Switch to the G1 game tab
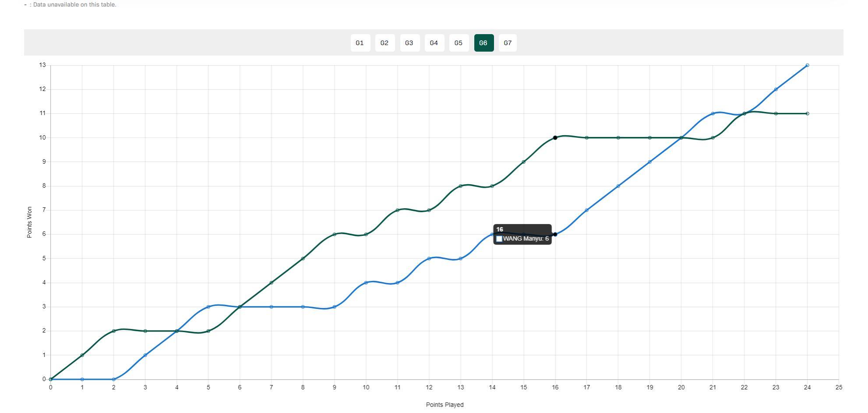 [360, 43]
